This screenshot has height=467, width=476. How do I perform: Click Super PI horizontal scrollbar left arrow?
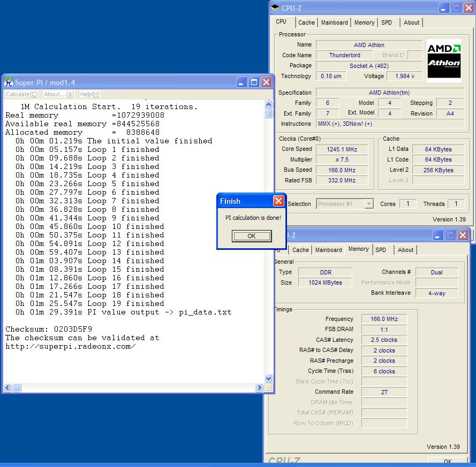[x=8, y=387]
